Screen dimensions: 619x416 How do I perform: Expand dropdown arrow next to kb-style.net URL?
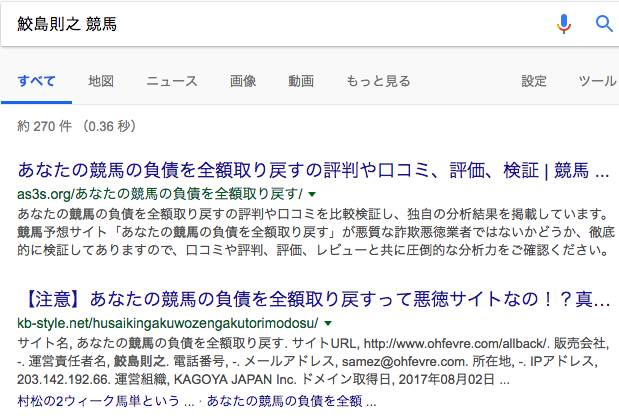click(x=328, y=324)
